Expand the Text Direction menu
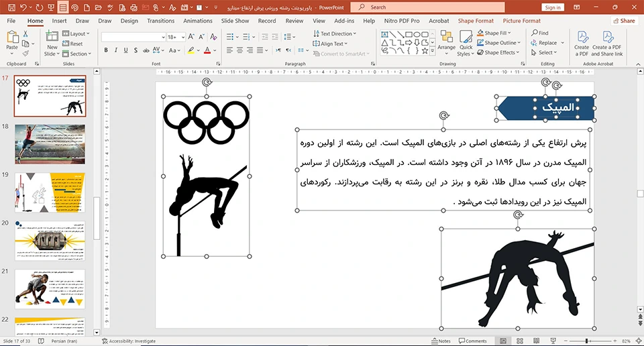 point(335,34)
